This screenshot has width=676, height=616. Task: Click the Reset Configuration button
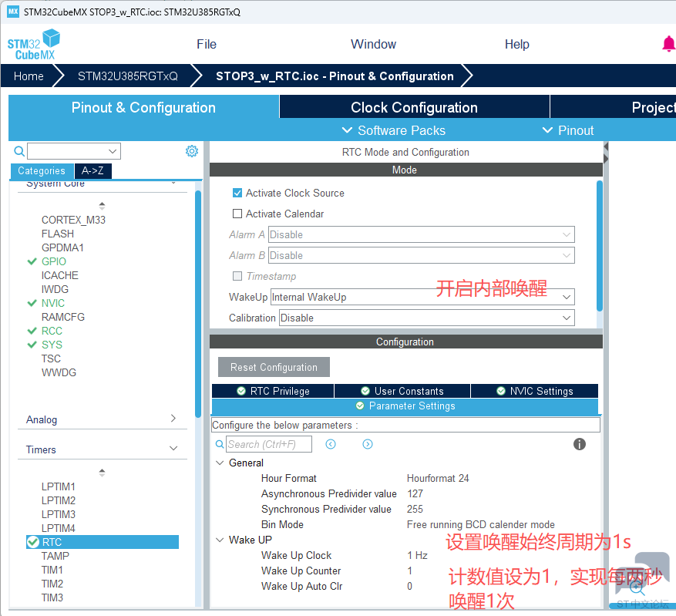[274, 367]
